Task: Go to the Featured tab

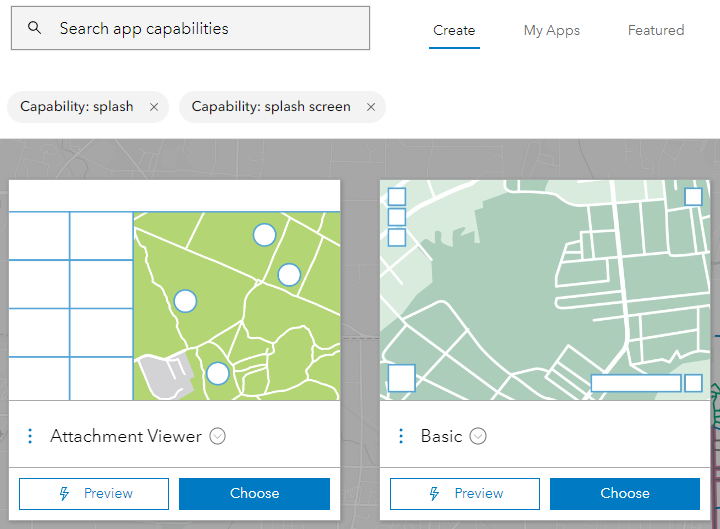Action: click(656, 30)
